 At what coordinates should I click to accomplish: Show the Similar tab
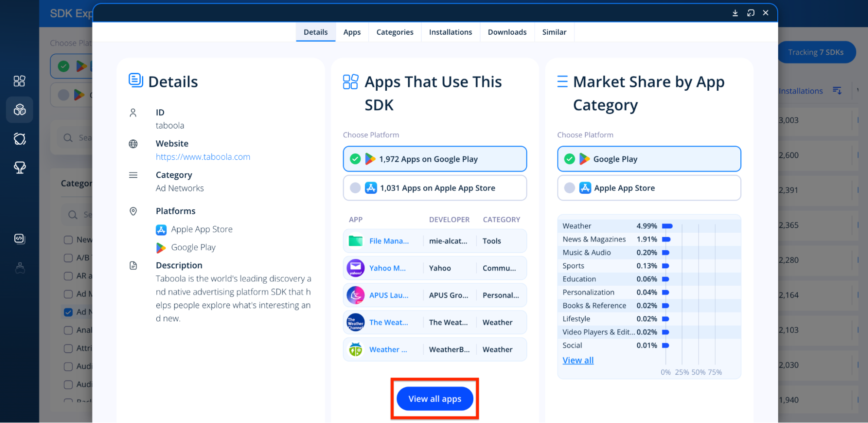[x=554, y=32]
